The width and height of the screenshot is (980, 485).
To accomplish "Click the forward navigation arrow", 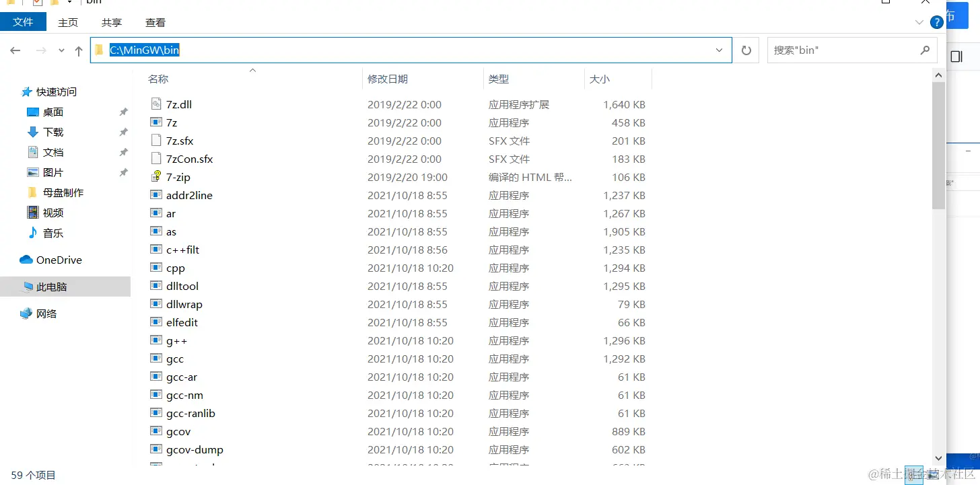I will 41,50.
